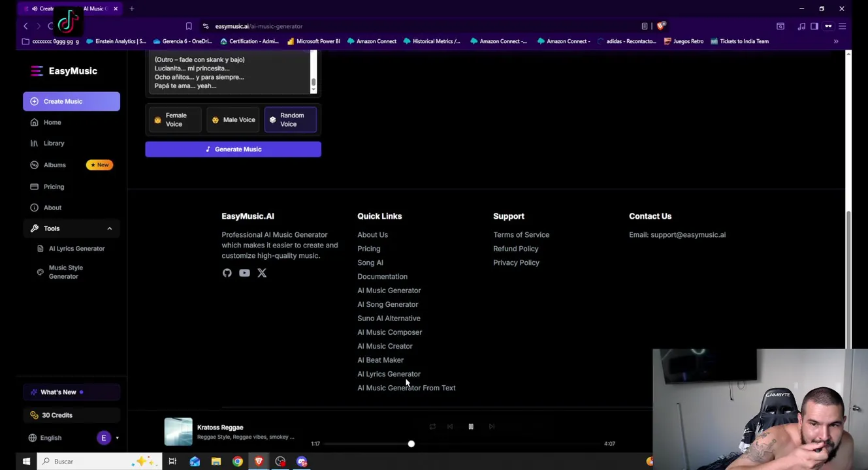
Task: Open Refund Policy link
Action: tap(516, 249)
